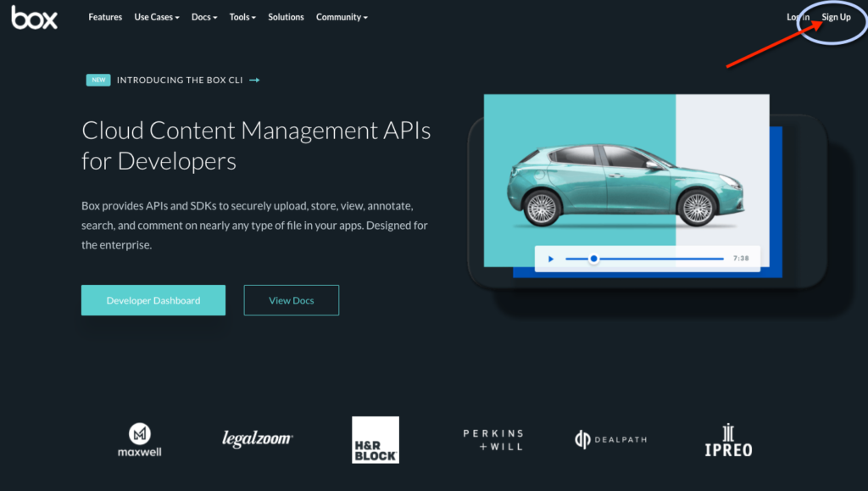Click the arrow next to Box CLI
This screenshot has width=868, height=491.
click(254, 81)
